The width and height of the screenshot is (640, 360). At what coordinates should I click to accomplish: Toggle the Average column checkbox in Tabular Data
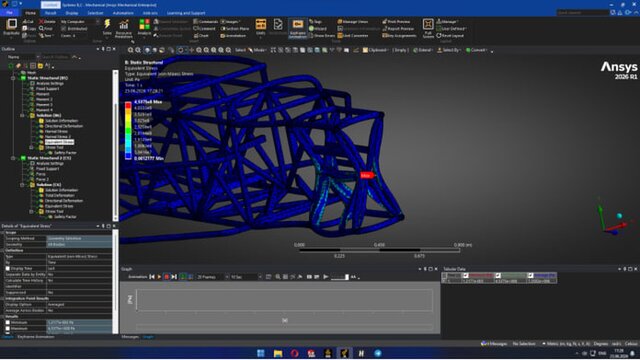pyautogui.click(x=531, y=276)
